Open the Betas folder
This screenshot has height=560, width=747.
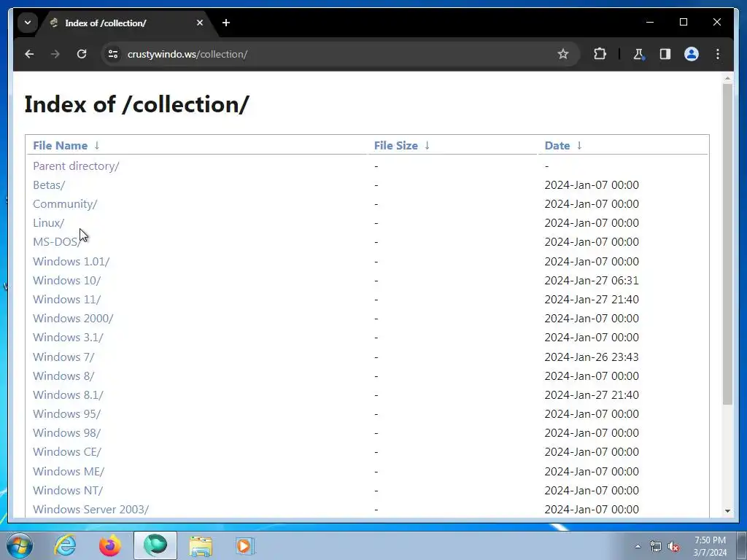pos(49,185)
